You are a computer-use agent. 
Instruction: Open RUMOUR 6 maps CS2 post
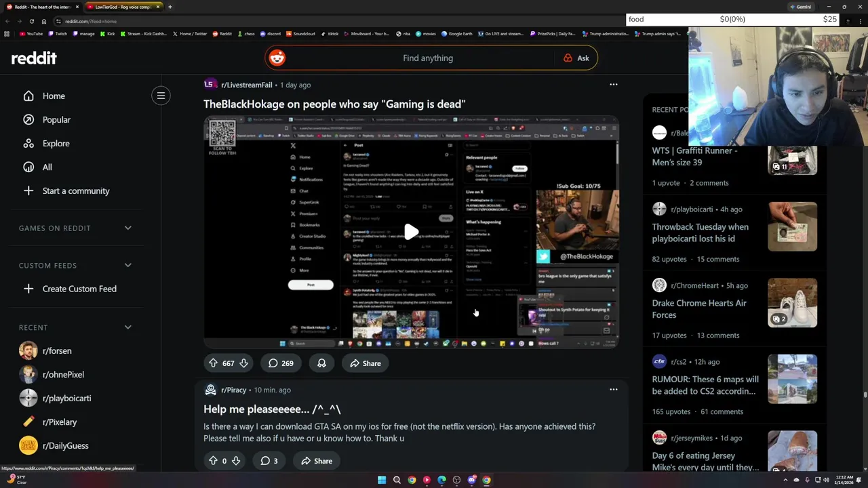click(x=705, y=386)
